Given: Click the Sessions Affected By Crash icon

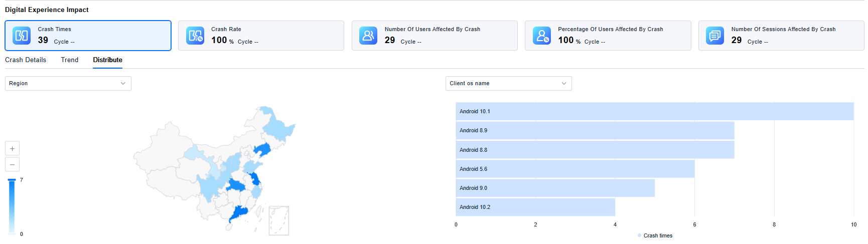Looking at the screenshot, I should coord(715,36).
